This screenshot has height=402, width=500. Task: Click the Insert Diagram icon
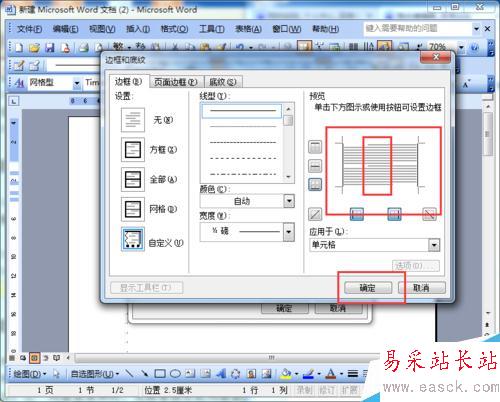click(x=236, y=374)
